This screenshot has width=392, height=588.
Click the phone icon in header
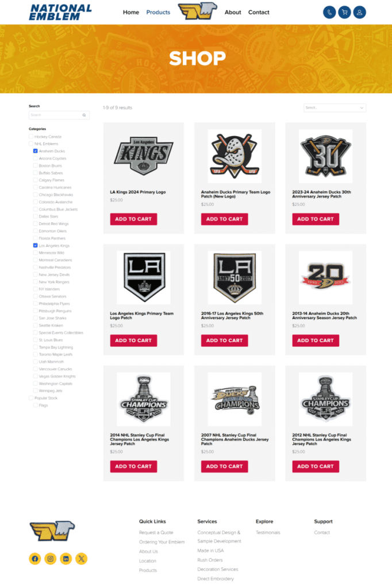click(329, 12)
